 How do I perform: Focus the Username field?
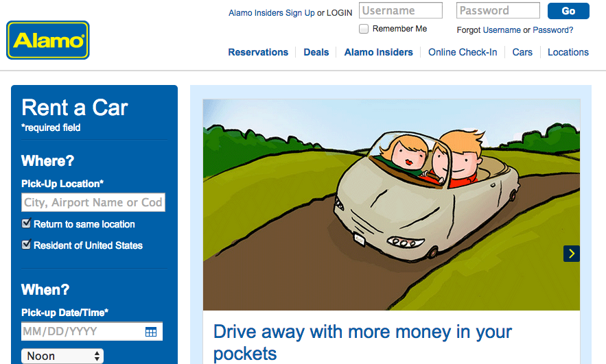(401, 10)
